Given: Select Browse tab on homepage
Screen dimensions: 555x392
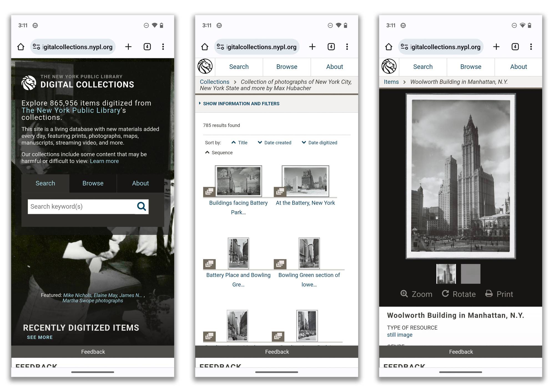Looking at the screenshot, I should tap(93, 183).
